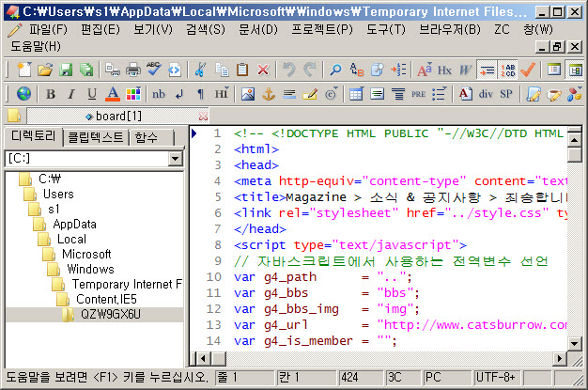Switch to the 함수 tab
This screenshot has height=390, width=588.
[x=146, y=137]
